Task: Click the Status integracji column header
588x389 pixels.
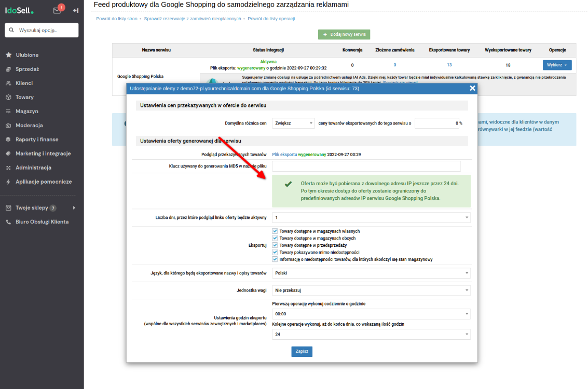Action: pos(268,50)
